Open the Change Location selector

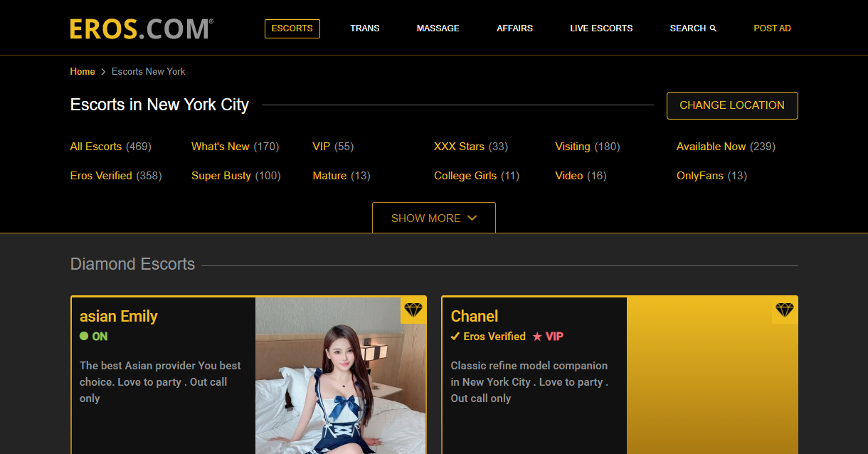pyautogui.click(x=731, y=105)
